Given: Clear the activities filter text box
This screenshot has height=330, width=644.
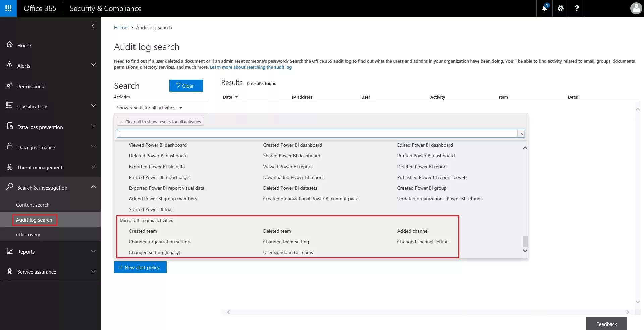Looking at the screenshot, I should [x=521, y=134].
